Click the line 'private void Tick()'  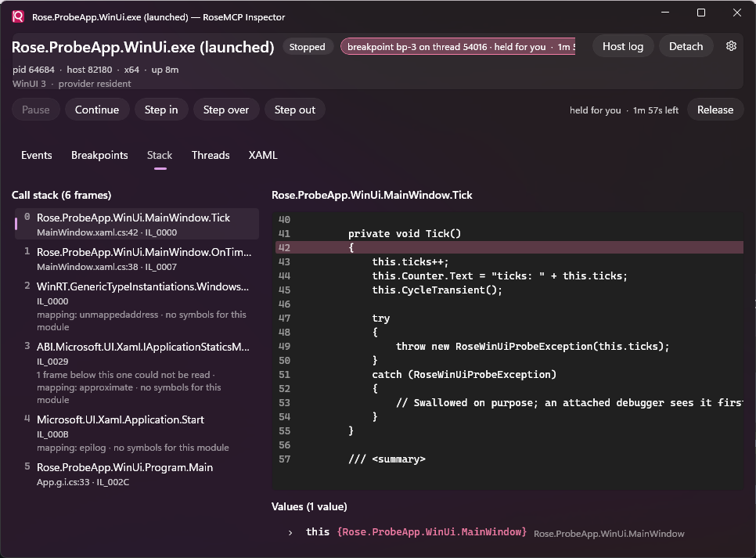[x=405, y=233]
